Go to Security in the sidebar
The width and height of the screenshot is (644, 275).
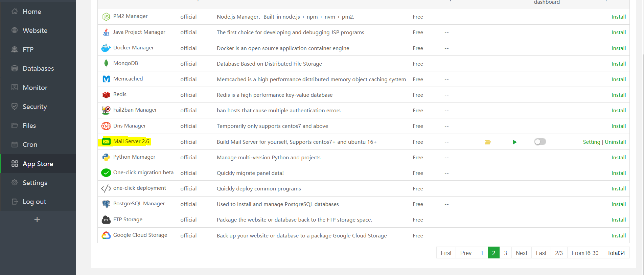pyautogui.click(x=34, y=107)
